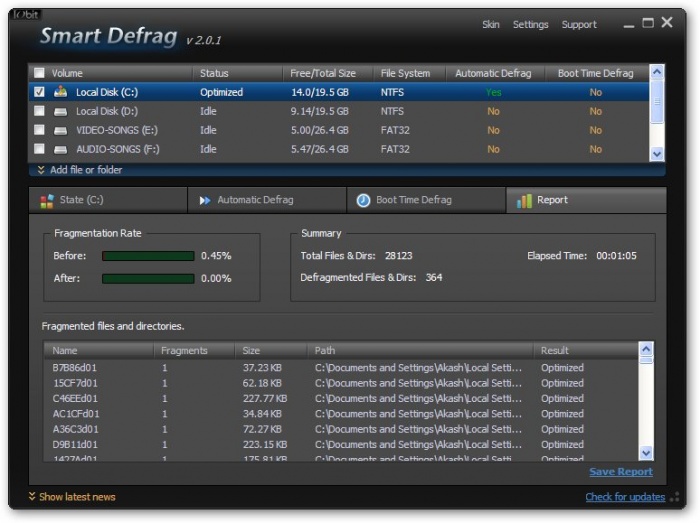The height and width of the screenshot is (523, 700).
Task: Select the C46EEd01 file row
Action: [342, 398]
